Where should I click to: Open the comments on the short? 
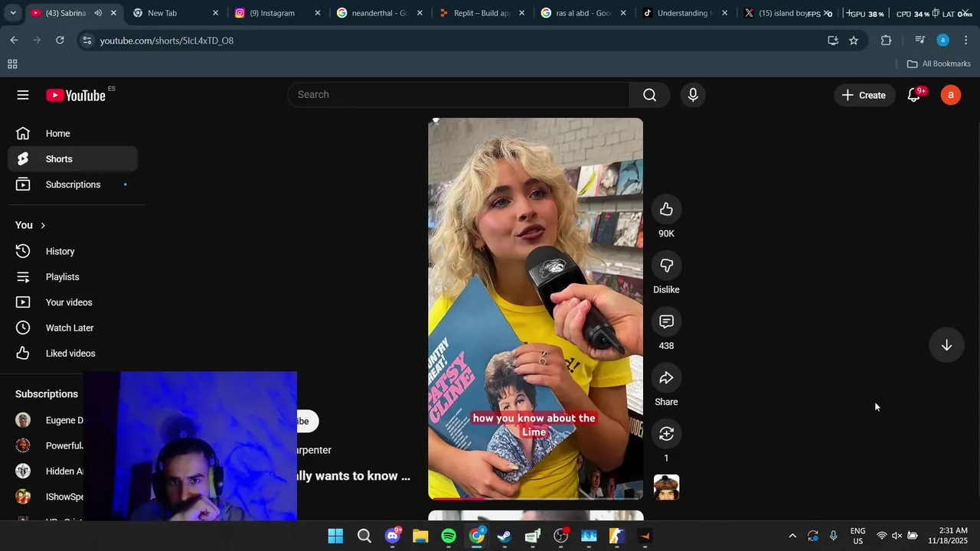pyautogui.click(x=666, y=321)
